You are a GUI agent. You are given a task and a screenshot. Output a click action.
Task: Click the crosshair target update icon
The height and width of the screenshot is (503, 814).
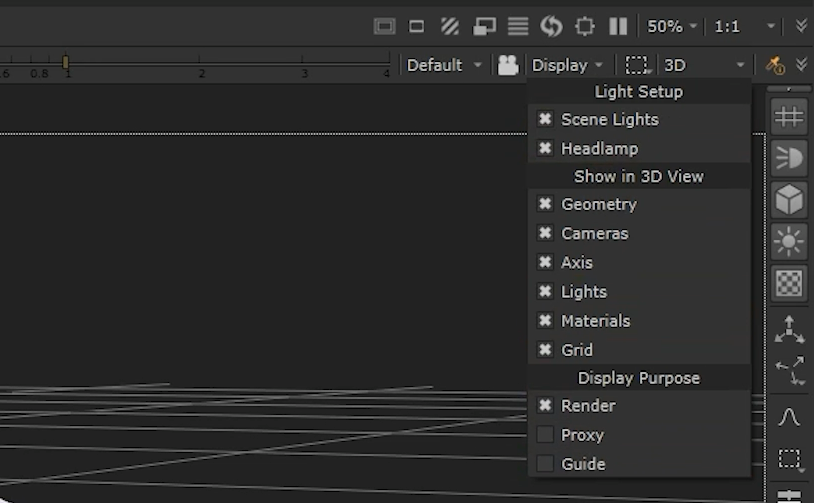click(585, 26)
